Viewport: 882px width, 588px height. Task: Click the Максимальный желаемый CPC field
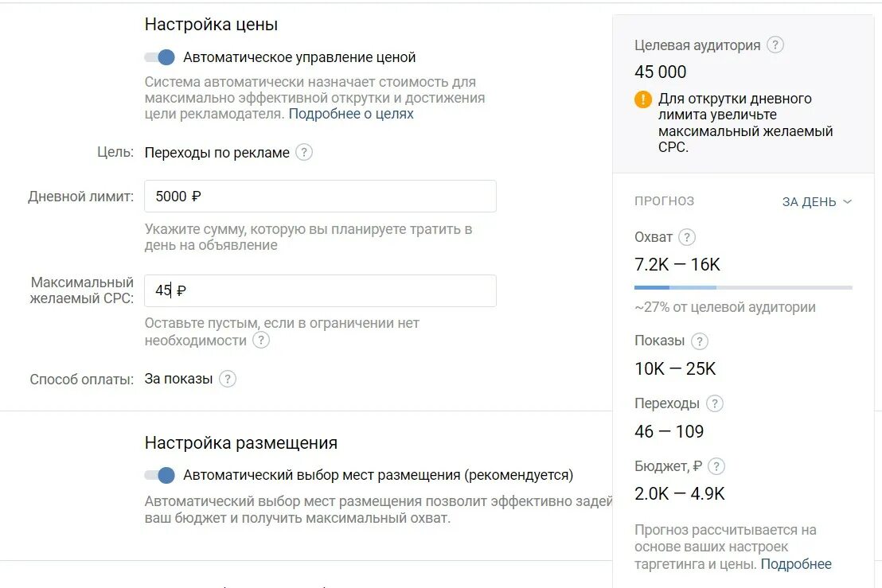tap(320, 290)
